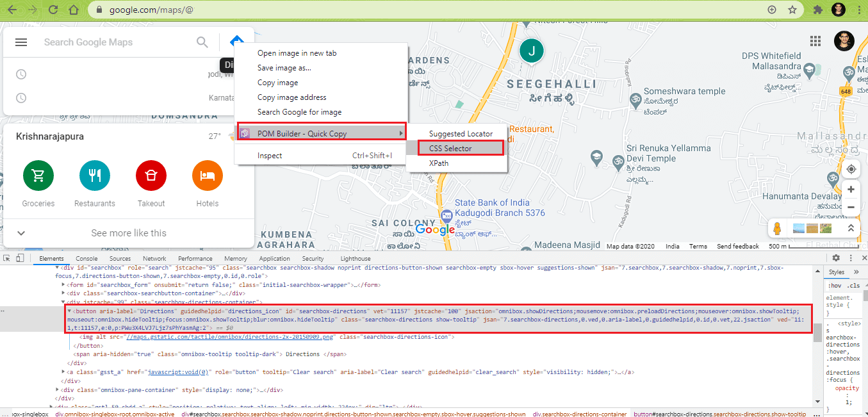Collapse the Directions button node
The width and height of the screenshot is (868, 417).
(x=69, y=310)
